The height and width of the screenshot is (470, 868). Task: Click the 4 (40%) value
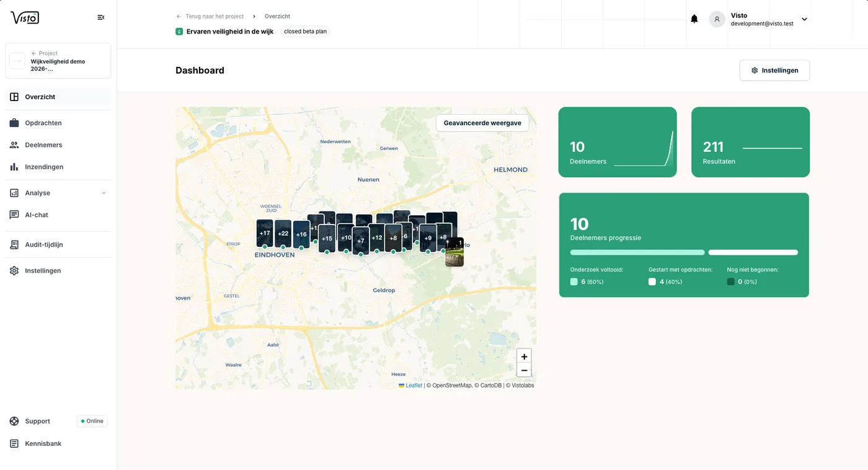pos(670,282)
